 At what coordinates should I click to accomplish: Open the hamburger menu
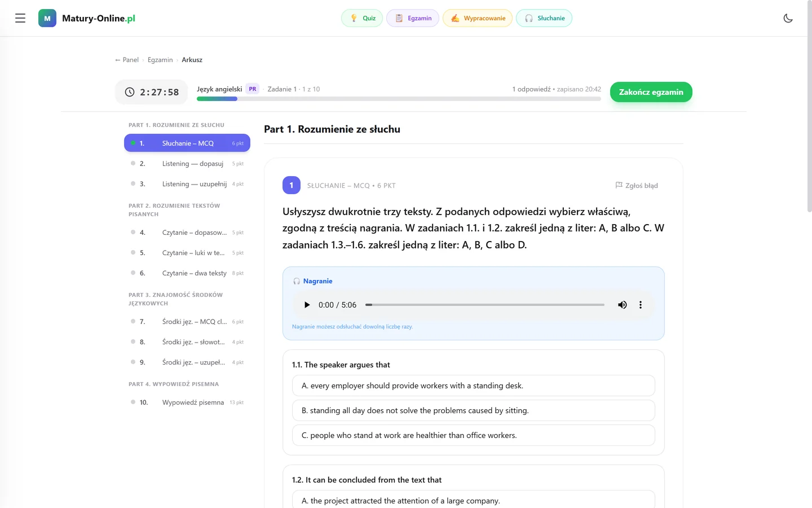(20, 18)
